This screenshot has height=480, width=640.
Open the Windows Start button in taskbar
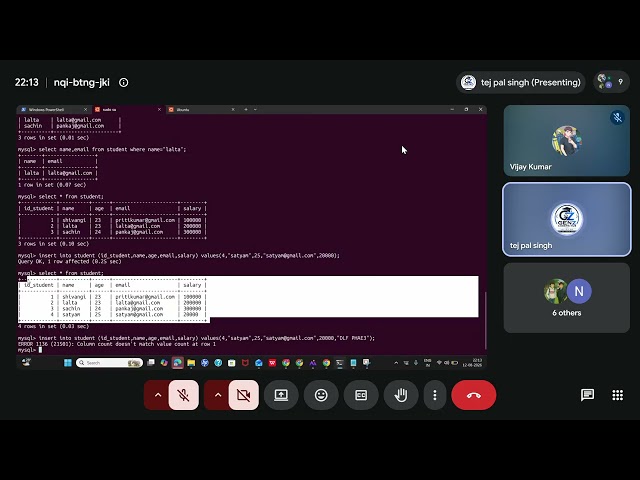coord(68,362)
